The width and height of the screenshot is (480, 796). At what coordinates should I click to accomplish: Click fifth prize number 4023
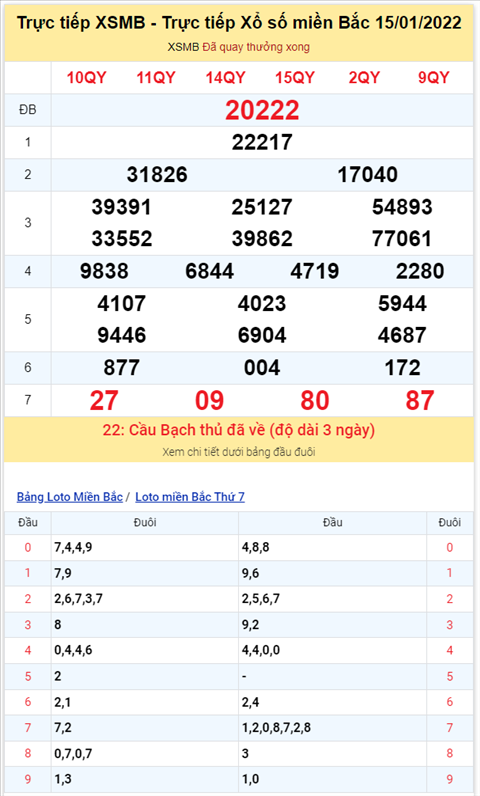point(262,304)
